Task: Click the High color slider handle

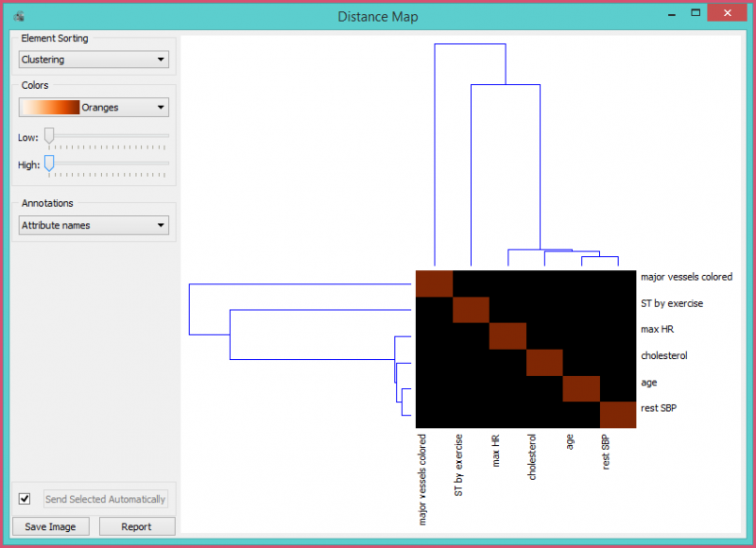Action: point(49,163)
